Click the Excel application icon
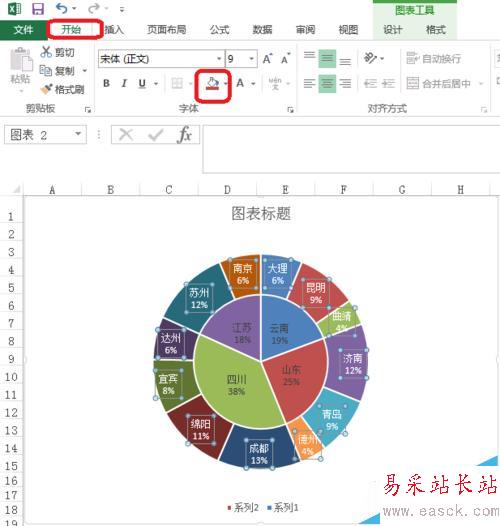The height and width of the screenshot is (526, 500). coord(14,8)
